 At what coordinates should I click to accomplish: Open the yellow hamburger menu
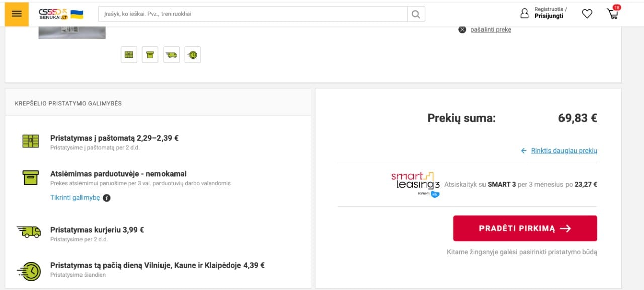(x=17, y=14)
